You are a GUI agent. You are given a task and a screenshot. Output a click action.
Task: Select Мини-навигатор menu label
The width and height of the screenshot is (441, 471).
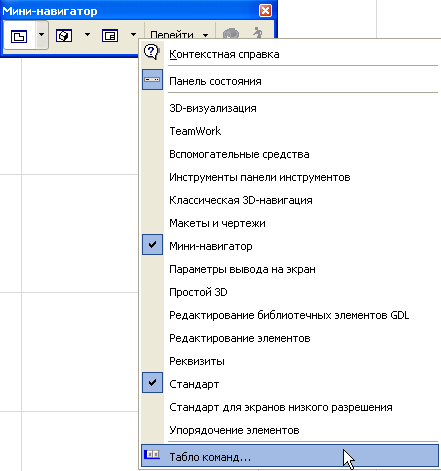211,246
